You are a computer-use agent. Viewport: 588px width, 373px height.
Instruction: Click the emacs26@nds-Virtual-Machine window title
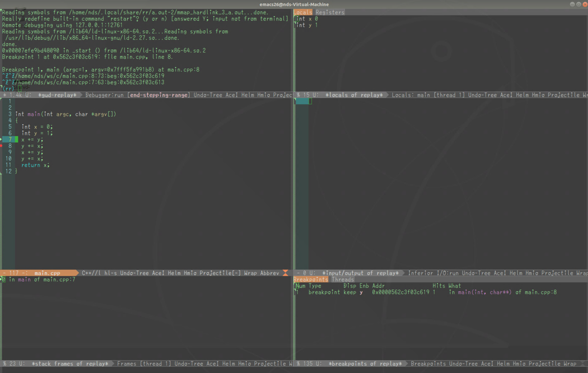point(294,4)
